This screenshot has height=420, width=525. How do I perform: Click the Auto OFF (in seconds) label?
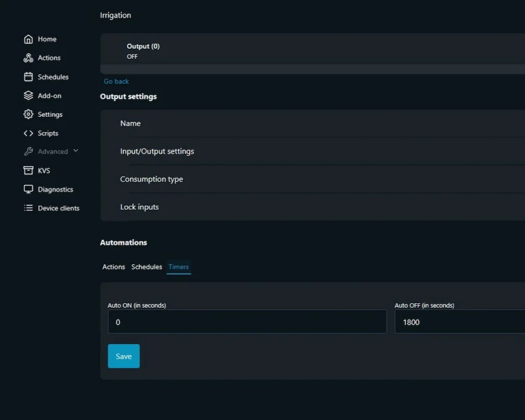(424, 306)
